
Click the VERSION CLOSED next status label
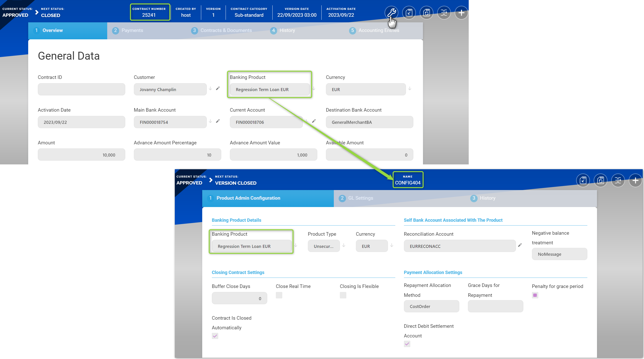point(235,183)
